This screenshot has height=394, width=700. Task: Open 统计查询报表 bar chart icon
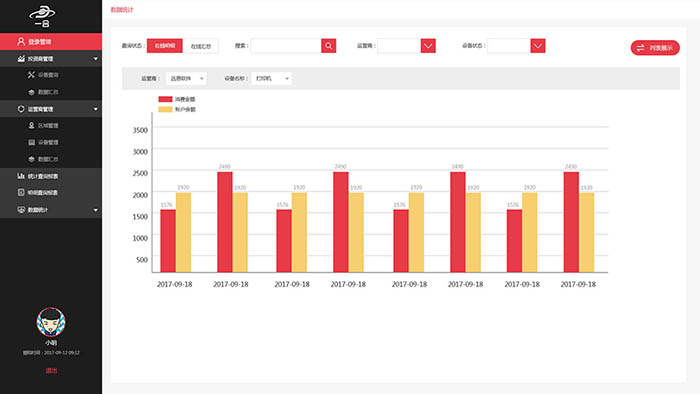(21, 176)
